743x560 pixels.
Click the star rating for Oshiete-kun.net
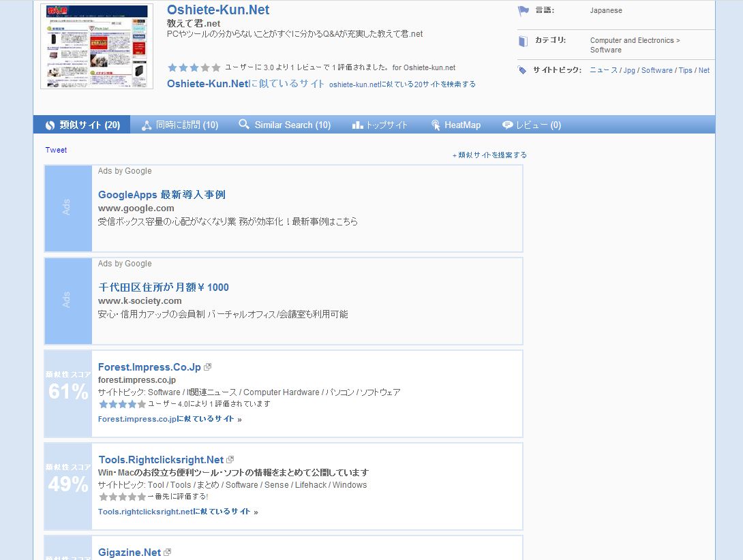pyautogui.click(x=194, y=67)
